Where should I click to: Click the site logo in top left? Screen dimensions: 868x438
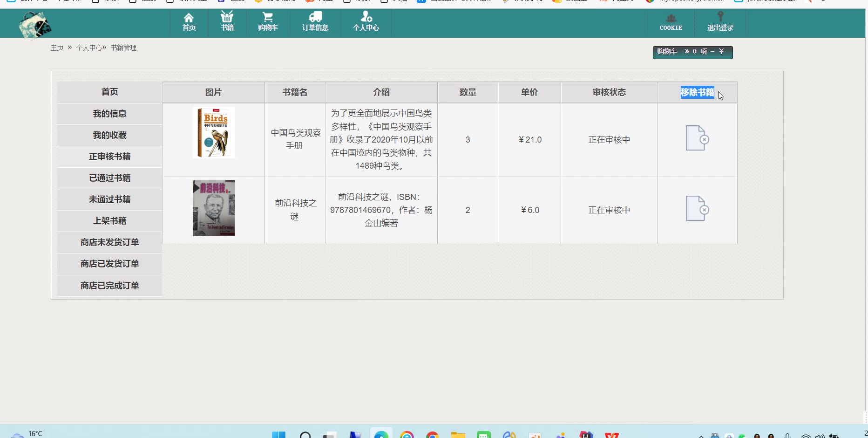35,25
